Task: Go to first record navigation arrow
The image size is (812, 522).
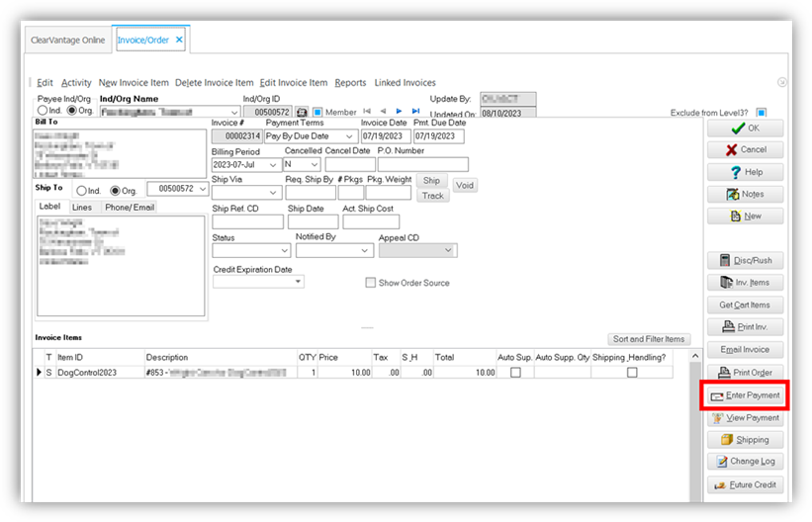Action: pos(367,111)
